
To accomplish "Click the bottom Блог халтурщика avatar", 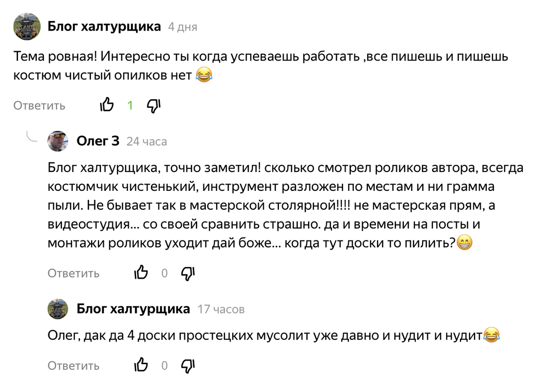I will [x=57, y=309].
